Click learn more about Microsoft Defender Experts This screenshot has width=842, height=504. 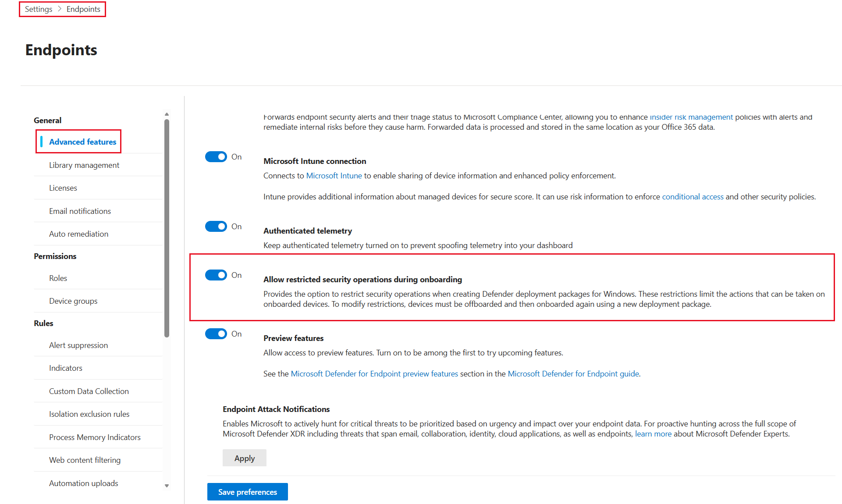[653, 433]
